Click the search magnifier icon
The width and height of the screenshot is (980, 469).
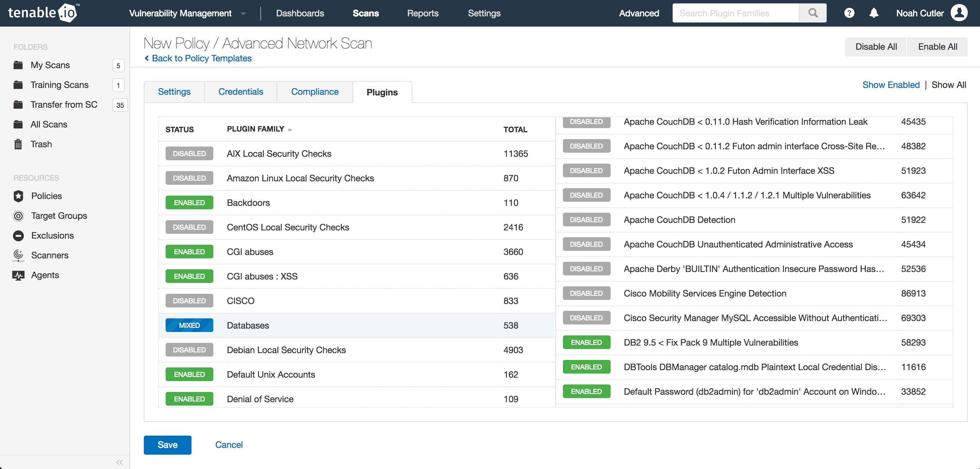[813, 13]
